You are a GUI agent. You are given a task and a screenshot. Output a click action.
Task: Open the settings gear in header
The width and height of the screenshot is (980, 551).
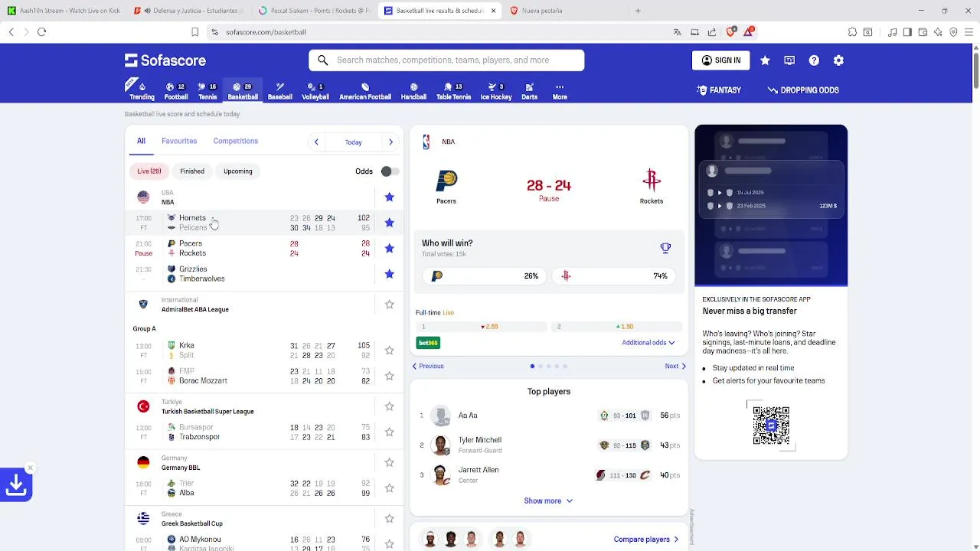(x=838, y=60)
